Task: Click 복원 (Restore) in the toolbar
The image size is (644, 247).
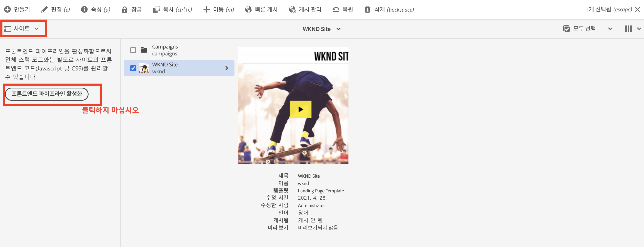Action: point(343,10)
